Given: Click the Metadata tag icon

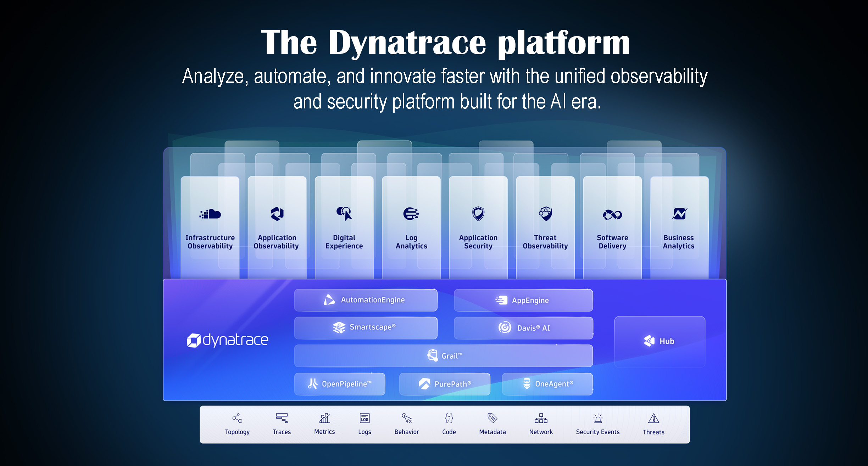Looking at the screenshot, I should 493,418.
